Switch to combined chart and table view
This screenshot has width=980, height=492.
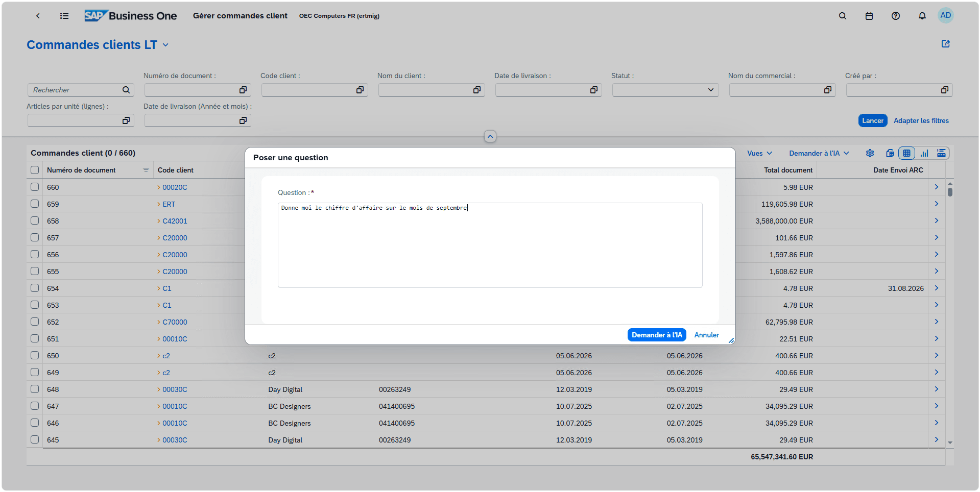[941, 153]
